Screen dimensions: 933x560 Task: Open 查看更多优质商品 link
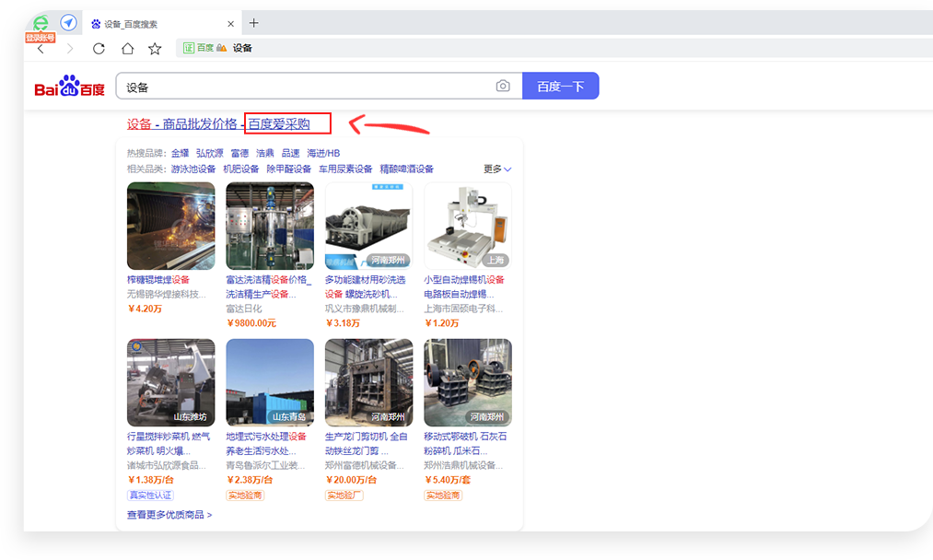click(169, 515)
